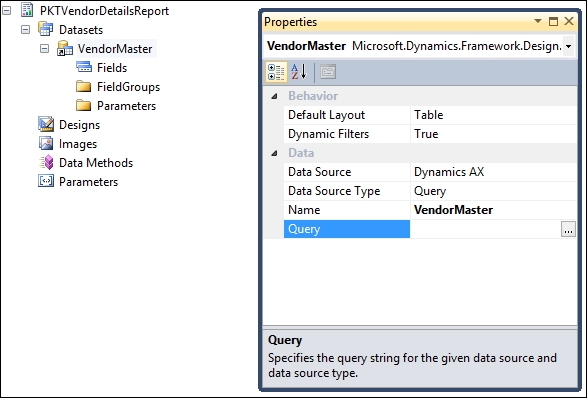Switch properties to Categorized view
Screen dimensions: 587x398
276,72
